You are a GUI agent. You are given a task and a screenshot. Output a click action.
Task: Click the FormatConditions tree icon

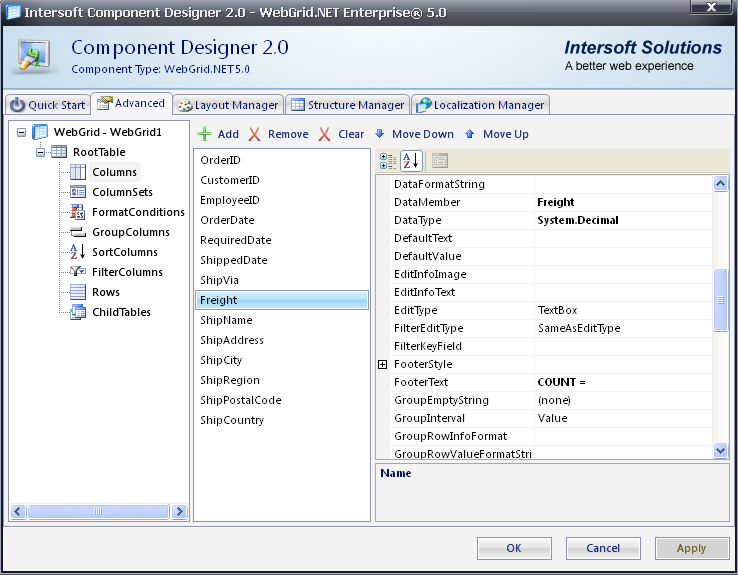(x=78, y=212)
